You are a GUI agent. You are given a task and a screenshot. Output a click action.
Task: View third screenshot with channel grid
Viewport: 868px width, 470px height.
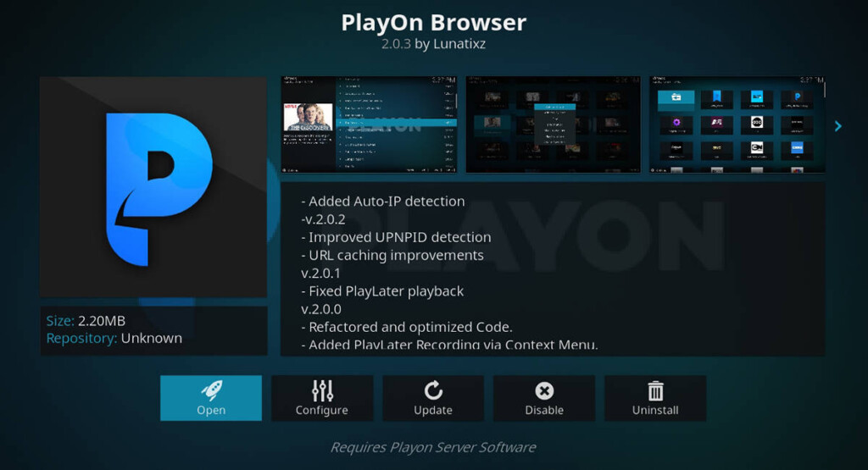click(x=737, y=124)
